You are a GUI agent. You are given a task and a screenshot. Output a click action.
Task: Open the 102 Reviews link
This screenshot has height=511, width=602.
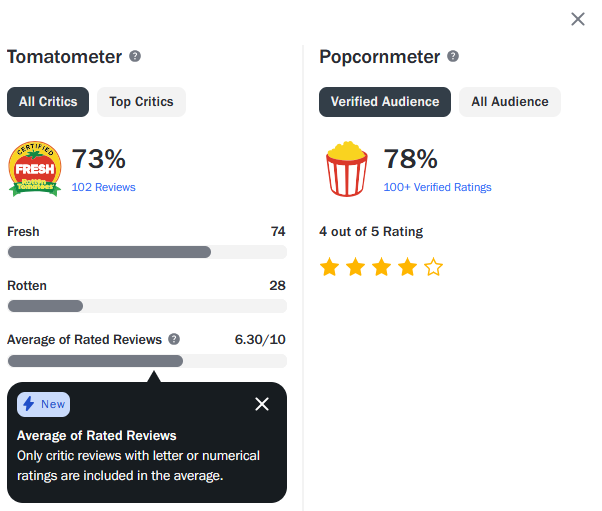tap(103, 187)
